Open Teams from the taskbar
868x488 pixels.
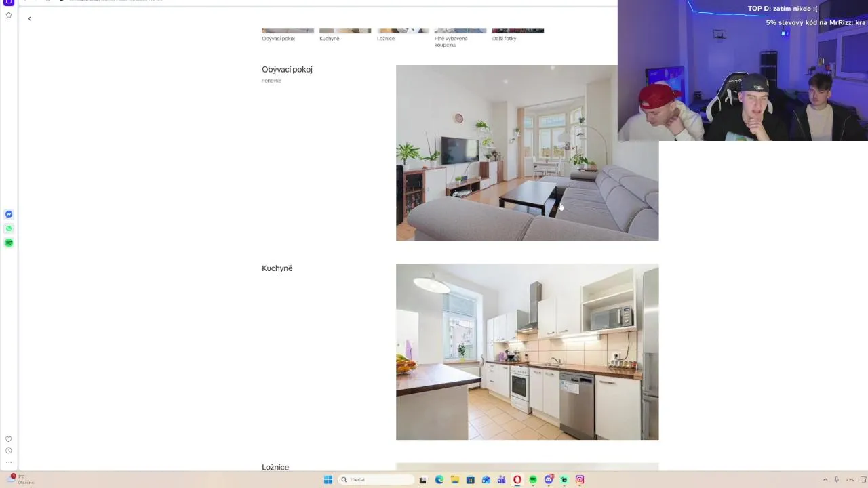pyautogui.click(x=501, y=480)
